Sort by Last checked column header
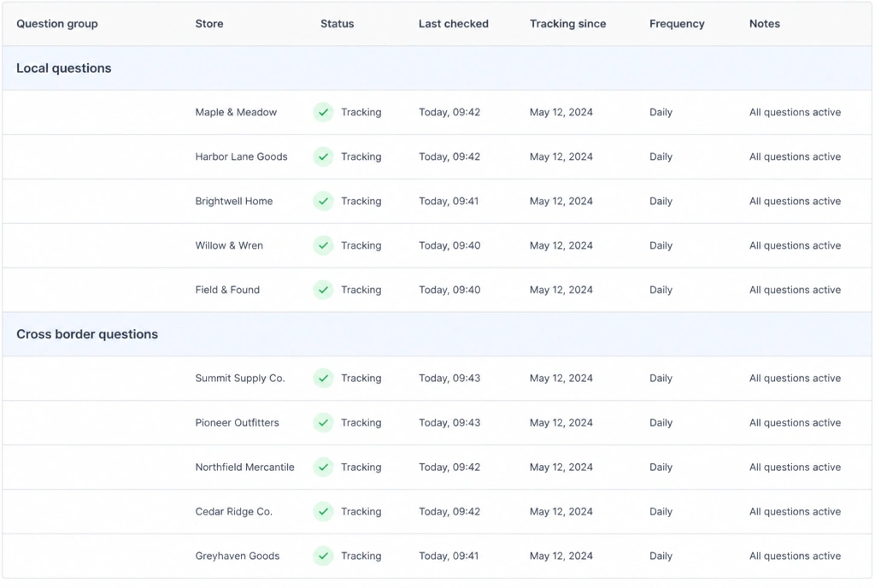The height and width of the screenshot is (588, 875). [x=453, y=24]
